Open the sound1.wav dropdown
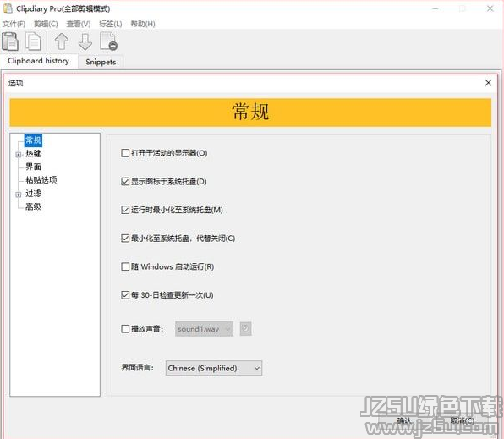 204,329
